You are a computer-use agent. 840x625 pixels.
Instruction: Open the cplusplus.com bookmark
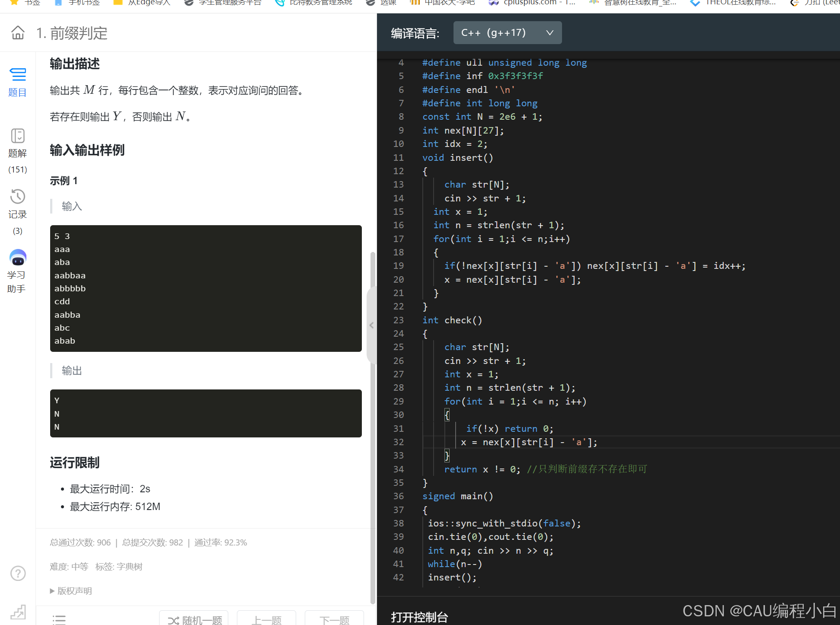pyautogui.click(x=532, y=3)
